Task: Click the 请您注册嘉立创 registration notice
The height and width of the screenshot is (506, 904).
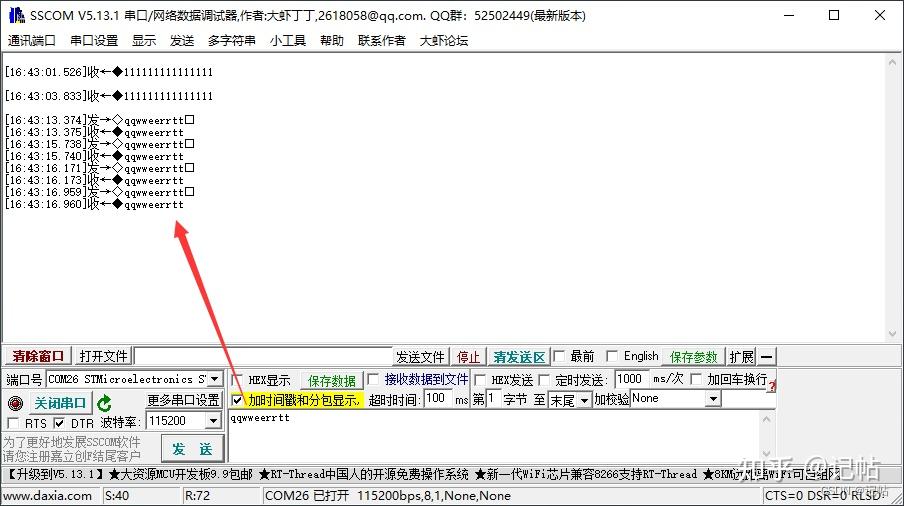Action: click(x=72, y=456)
